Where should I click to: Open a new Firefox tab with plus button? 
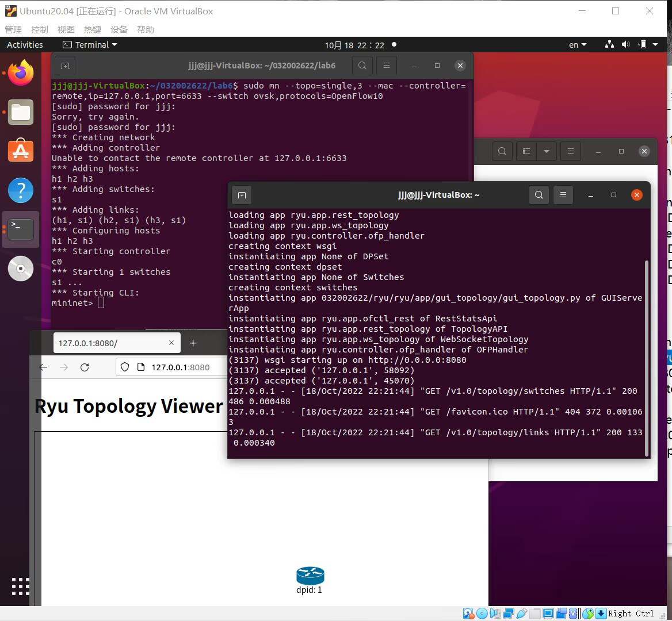point(193,343)
